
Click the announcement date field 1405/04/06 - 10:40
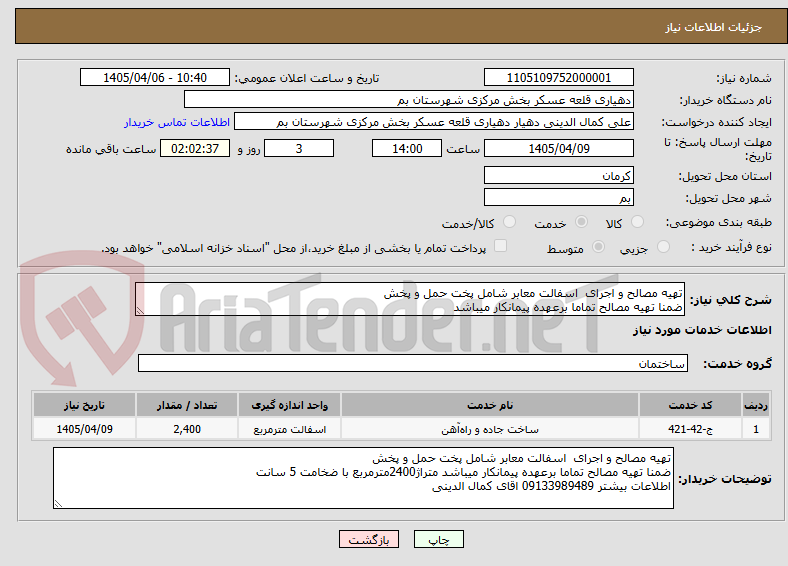(155, 77)
